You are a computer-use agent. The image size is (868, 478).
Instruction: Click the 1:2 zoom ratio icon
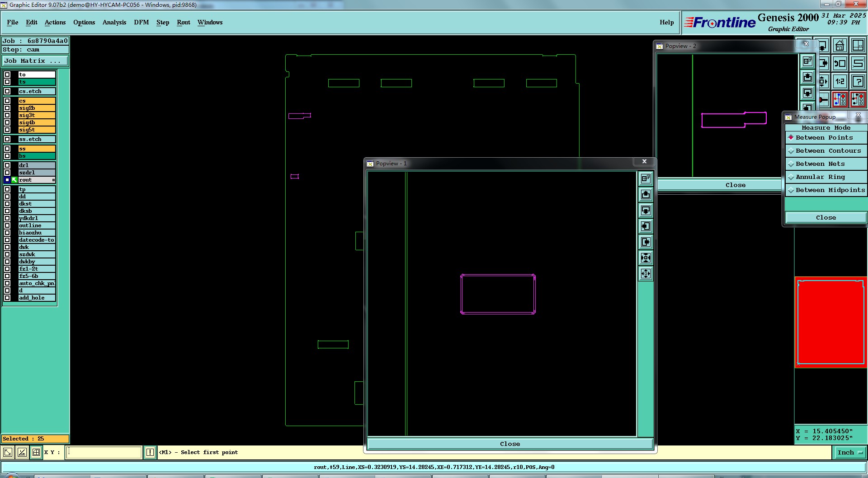[840, 81]
